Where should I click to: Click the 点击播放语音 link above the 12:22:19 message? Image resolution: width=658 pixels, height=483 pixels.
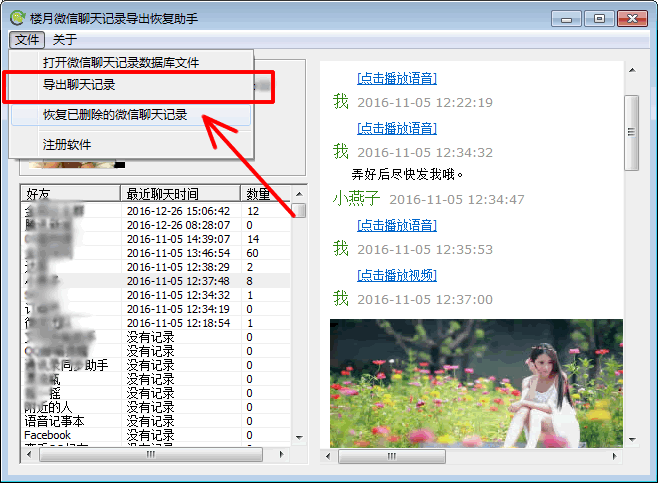[397, 79]
